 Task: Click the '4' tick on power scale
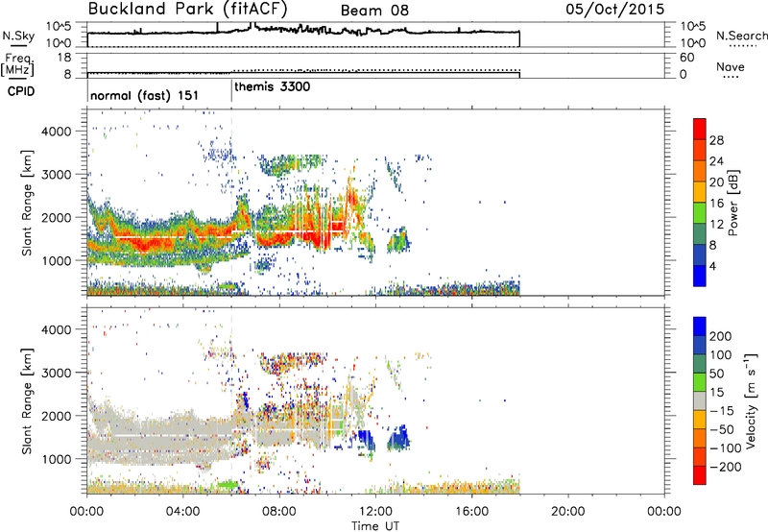712,265
